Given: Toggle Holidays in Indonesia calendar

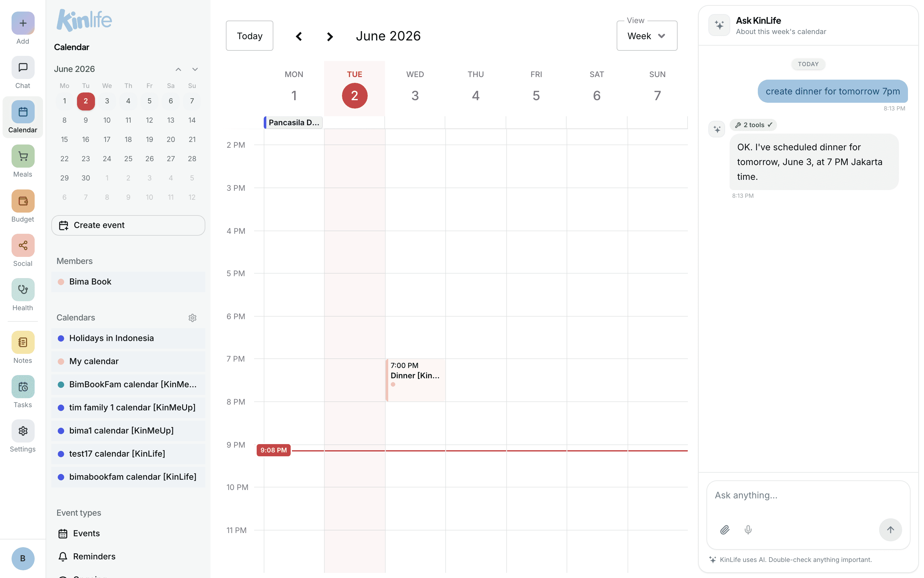Looking at the screenshot, I should pos(128,338).
